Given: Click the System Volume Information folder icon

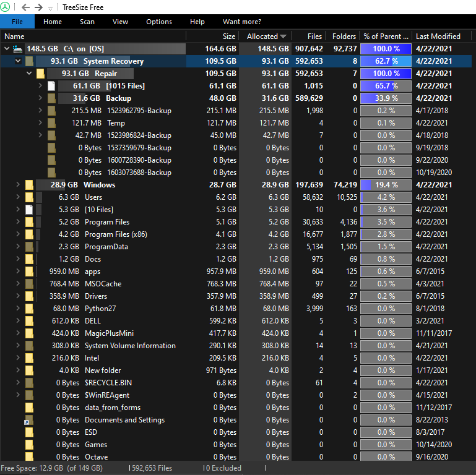Looking at the screenshot, I should click(x=30, y=346).
